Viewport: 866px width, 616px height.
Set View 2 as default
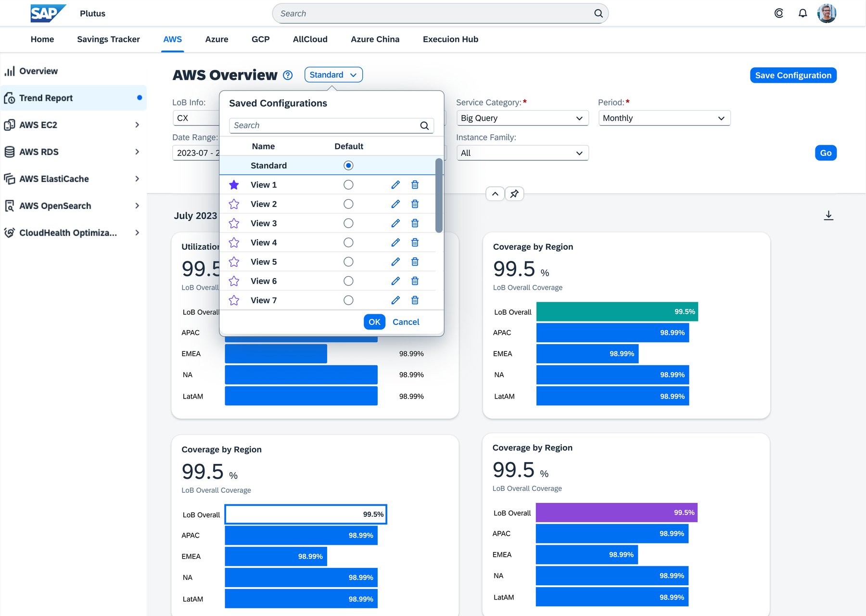[348, 204]
